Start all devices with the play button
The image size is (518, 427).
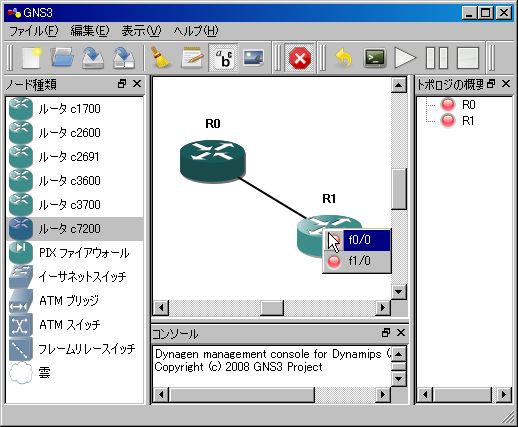click(405, 58)
